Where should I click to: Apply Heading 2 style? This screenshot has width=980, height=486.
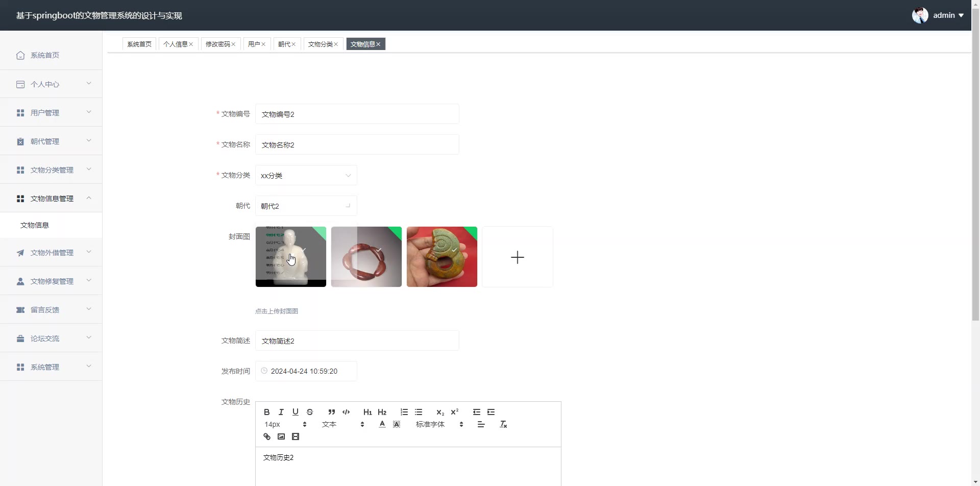click(x=382, y=412)
